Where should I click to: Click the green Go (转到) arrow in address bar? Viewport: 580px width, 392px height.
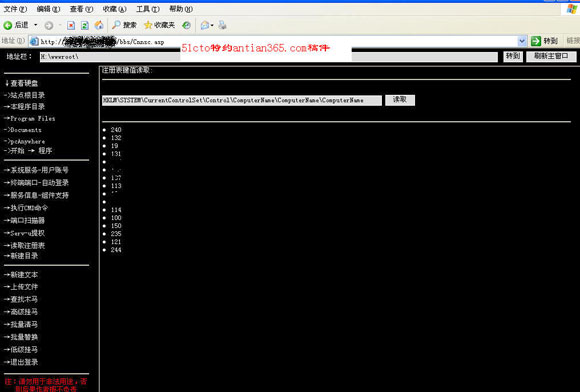[x=544, y=41]
